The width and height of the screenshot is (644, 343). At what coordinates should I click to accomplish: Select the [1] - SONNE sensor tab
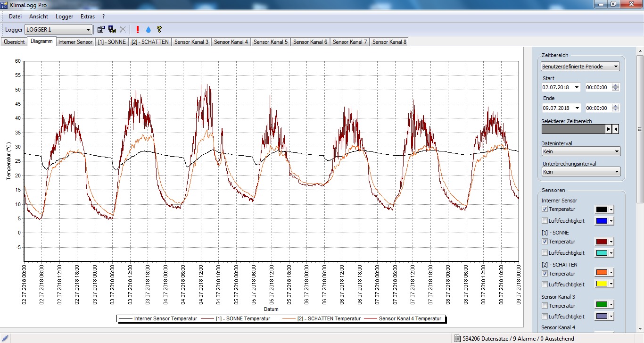pos(112,42)
